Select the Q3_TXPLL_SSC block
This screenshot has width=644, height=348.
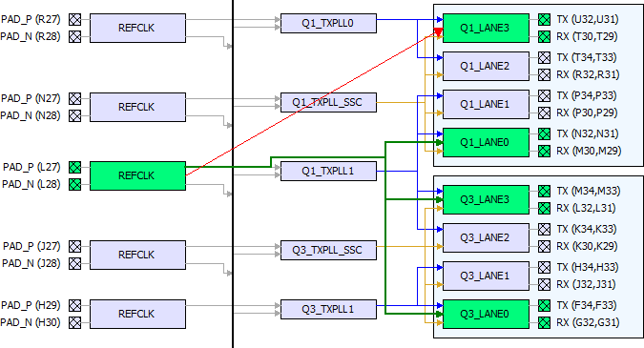tap(328, 250)
